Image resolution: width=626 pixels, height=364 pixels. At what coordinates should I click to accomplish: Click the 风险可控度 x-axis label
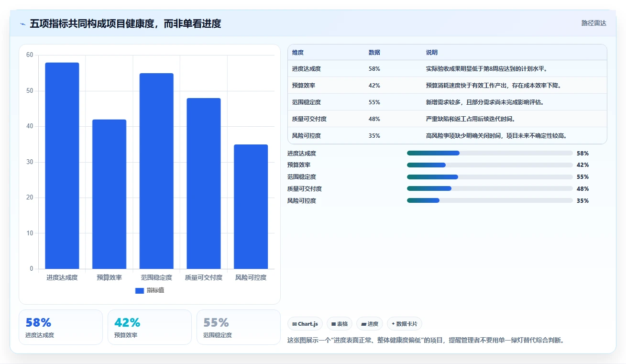(x=251, y=277)
